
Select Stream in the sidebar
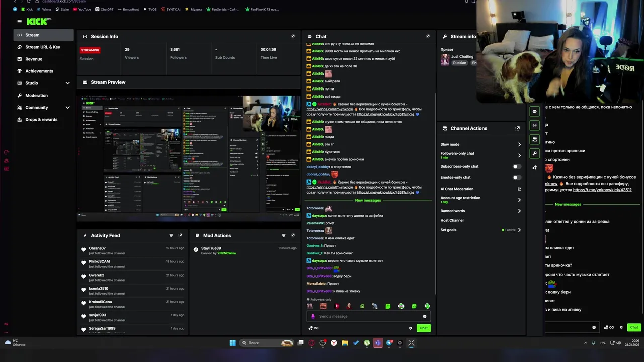[44, 35]
